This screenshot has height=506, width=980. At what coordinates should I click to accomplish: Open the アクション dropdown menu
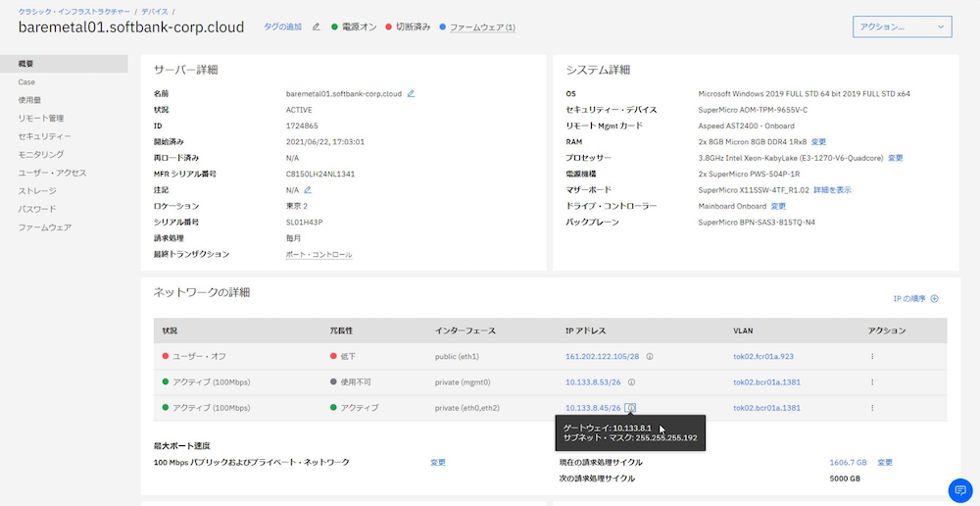(x=902, y=26)
